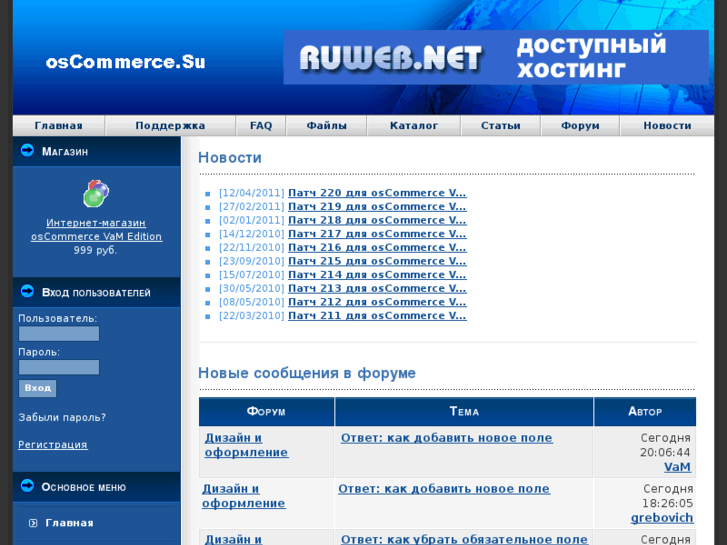Open the Поддержка navigation tab
This screenshot has width=727, height=545.
(170, 126)
